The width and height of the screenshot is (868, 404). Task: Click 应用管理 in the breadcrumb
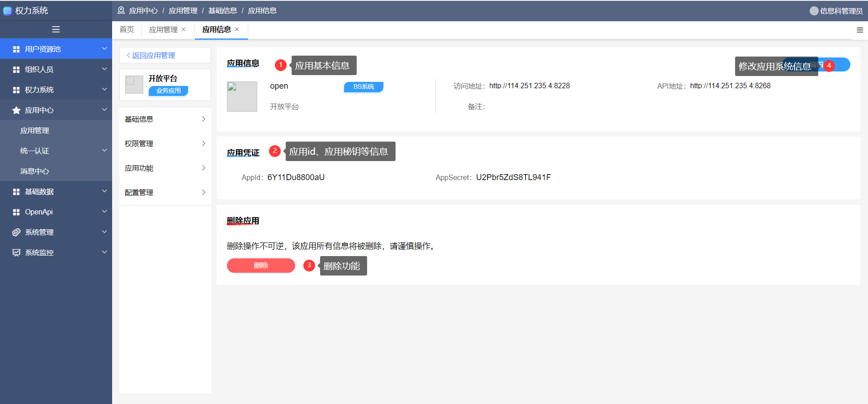click(x=183, y=10)
